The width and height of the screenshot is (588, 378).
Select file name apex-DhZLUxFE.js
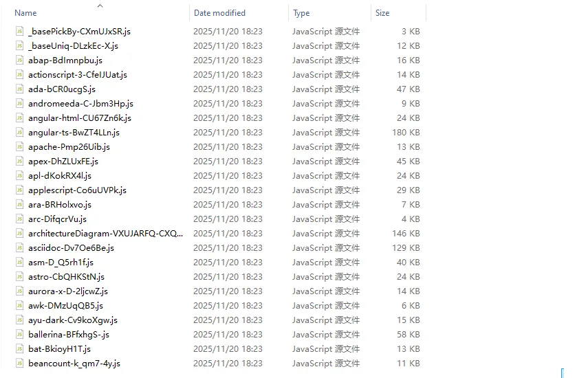coord(63,161)
